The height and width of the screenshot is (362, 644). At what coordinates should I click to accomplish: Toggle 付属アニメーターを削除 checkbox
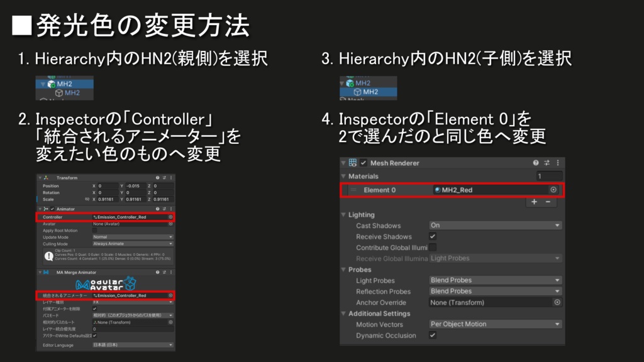coord(94,309)
